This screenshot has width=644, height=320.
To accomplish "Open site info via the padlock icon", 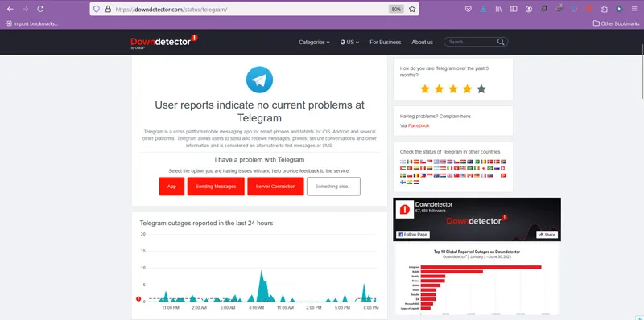I will coord(108,9).
